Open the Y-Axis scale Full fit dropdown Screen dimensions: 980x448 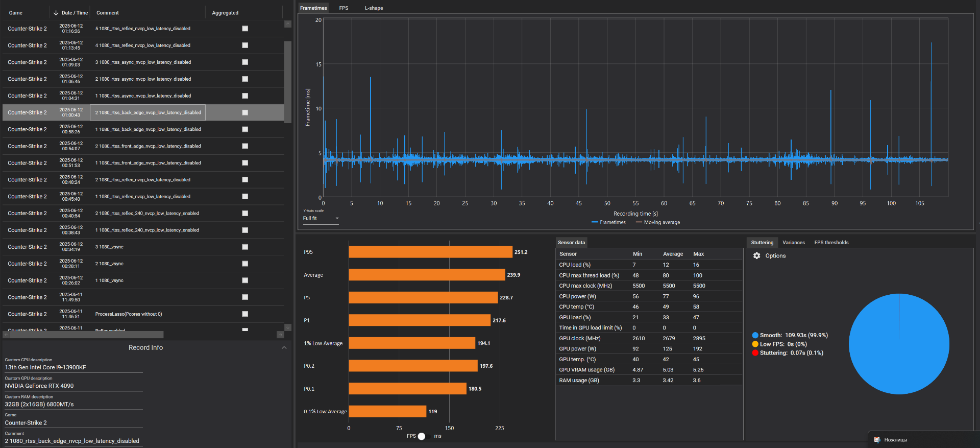pyautogui.click(x=321, y=218)
